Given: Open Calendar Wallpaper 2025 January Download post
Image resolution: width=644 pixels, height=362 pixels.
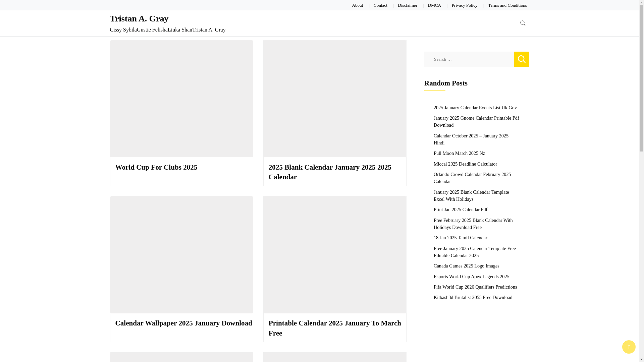Looking at the screenshot, I should tap(184, 323).
